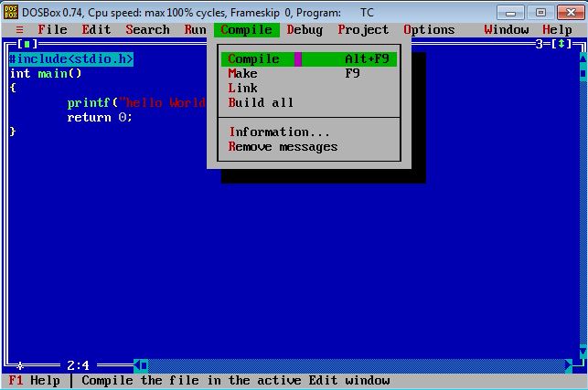Minimize the DOSBox window
588x390 pixels.
coord(510,13)
